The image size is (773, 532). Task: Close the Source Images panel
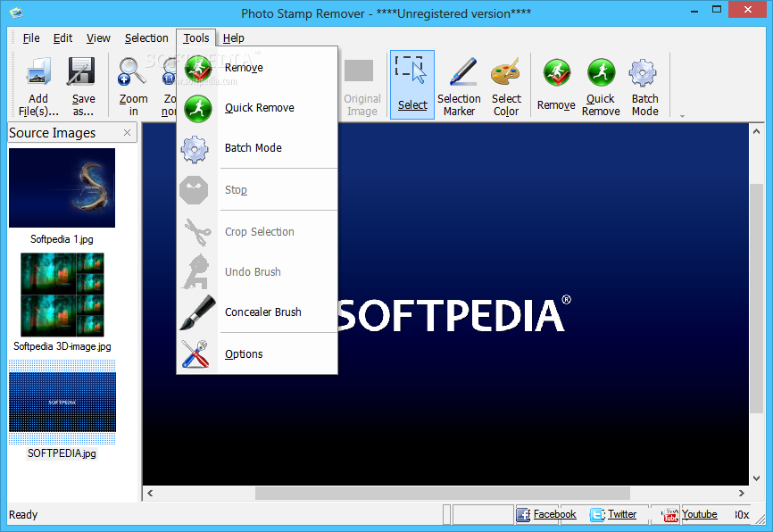127,133
